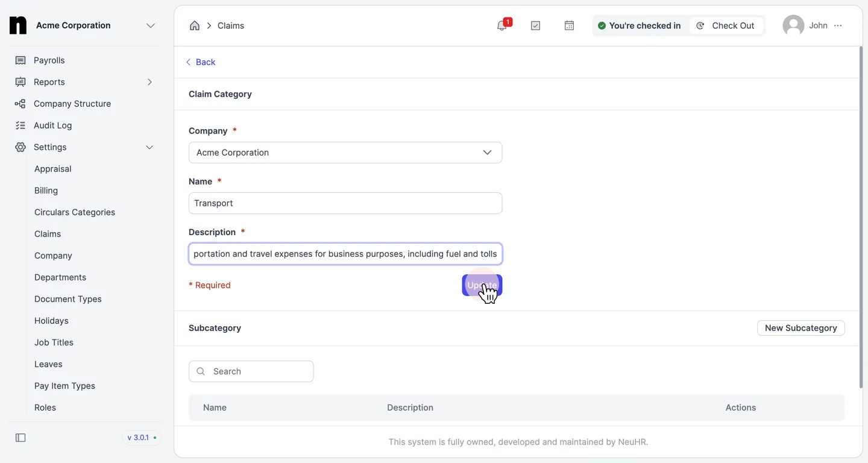Expand the Reports submenu arrow
The height and width of the screenshot is (463, 868).
(x=149, y=82)
